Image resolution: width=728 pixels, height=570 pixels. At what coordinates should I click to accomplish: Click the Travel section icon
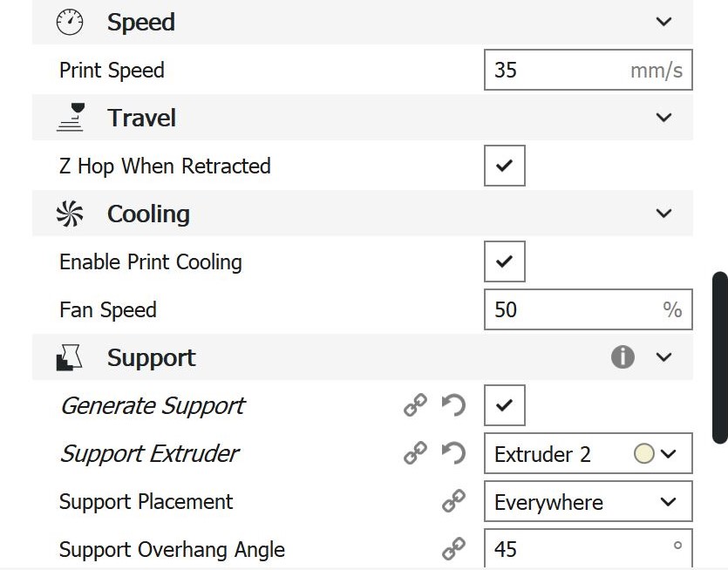[x=70, y=118]
